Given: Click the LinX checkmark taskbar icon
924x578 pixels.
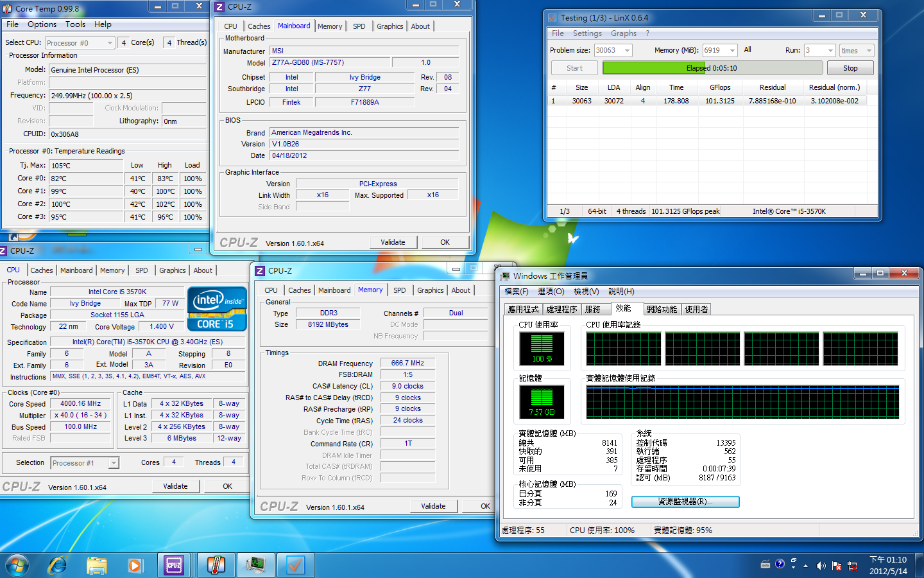Looking at the screenshot, I should click(x=295, y=565).
